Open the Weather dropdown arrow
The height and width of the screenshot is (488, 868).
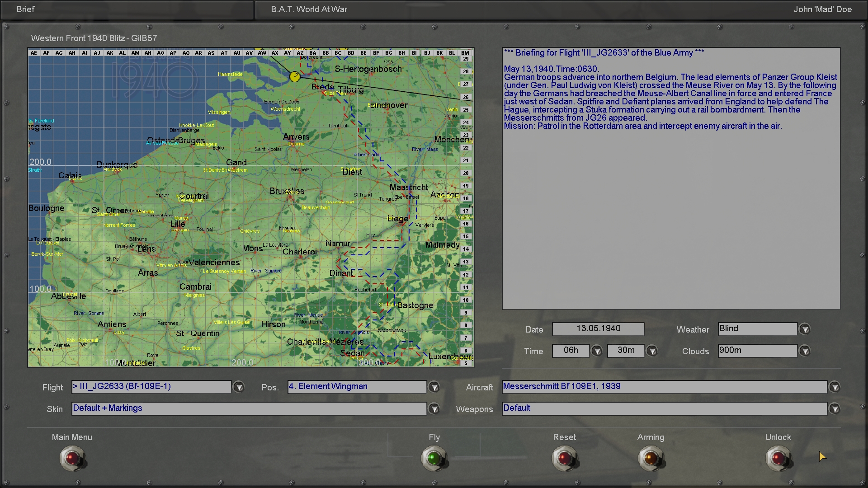805,329
